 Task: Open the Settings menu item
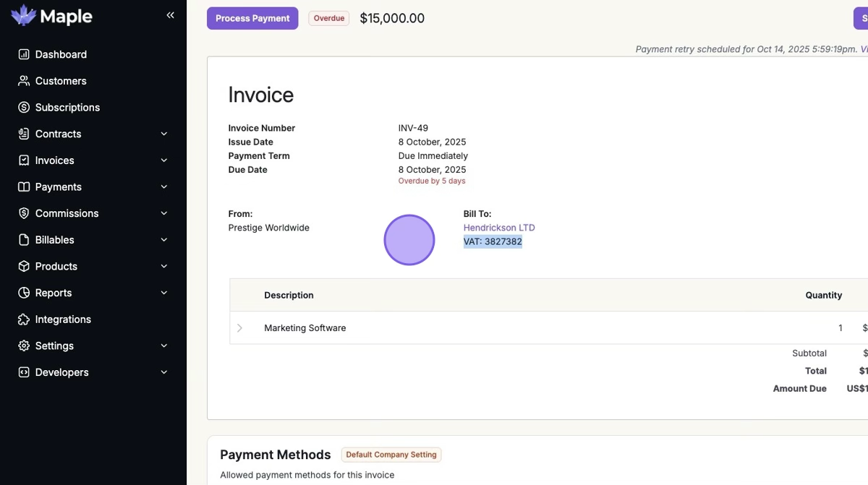(54, 346)
